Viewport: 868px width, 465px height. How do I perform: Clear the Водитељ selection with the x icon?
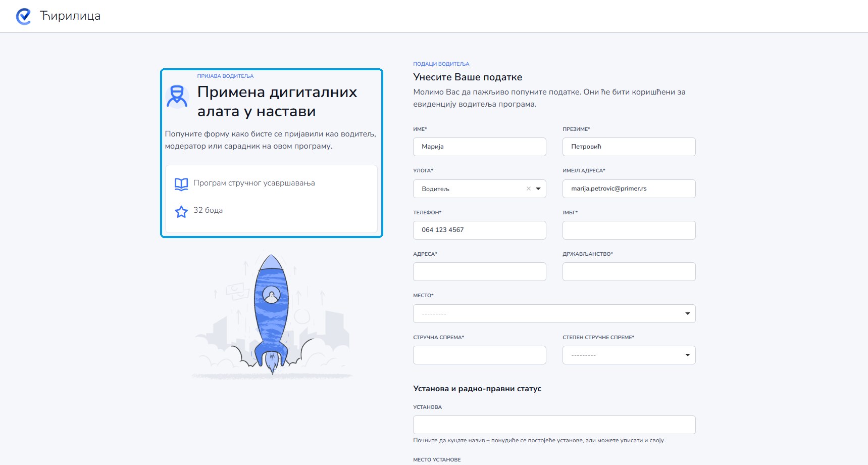529,189
